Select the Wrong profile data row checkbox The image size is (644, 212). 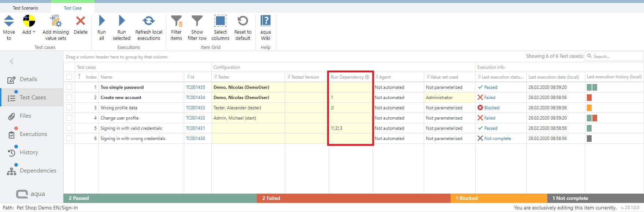point(69,108)
